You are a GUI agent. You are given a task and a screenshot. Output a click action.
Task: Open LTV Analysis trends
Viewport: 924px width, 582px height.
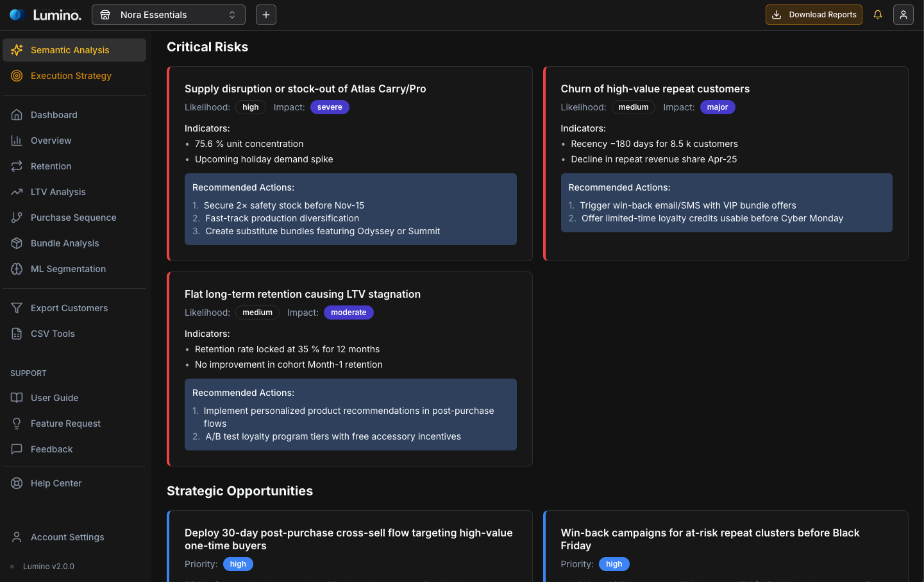pyautogui.click(x=58, y=192)
